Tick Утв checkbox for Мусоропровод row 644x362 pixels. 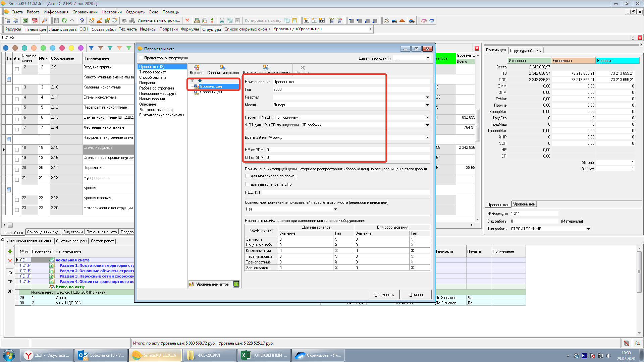[17, 180]
